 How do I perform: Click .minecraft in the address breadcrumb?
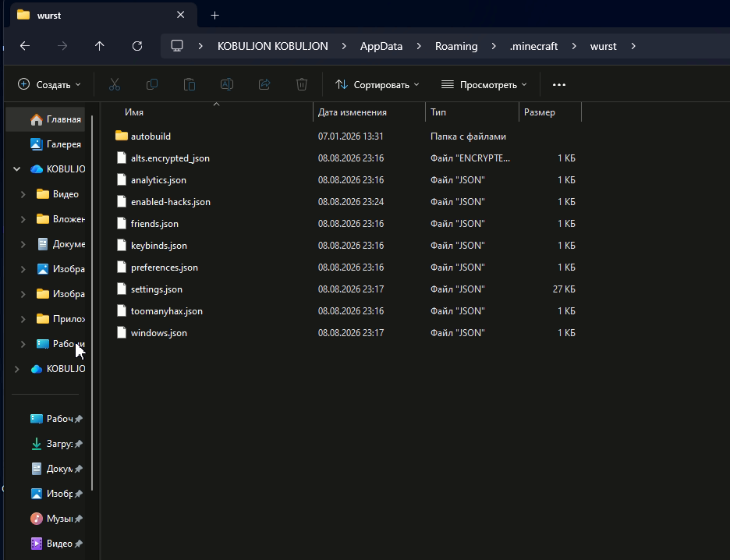coord(533,46)
